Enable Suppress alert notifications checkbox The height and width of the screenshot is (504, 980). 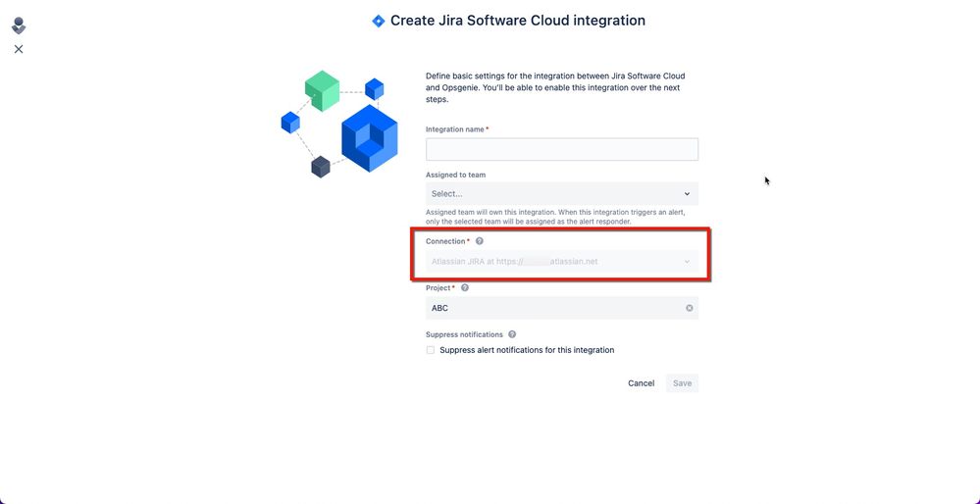[430, 350]
